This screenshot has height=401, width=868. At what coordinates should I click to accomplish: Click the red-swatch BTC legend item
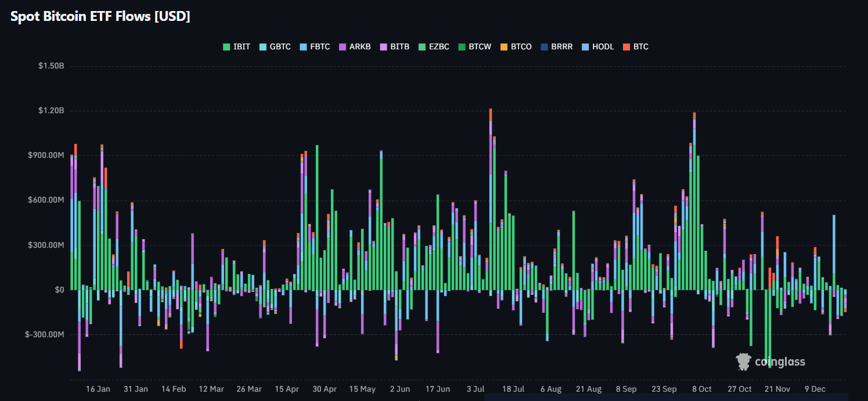(x=635, y=46)
